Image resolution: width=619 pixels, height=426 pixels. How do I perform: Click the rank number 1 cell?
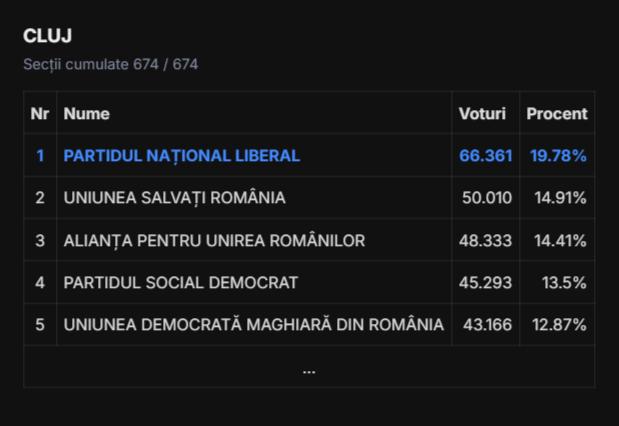40,156
